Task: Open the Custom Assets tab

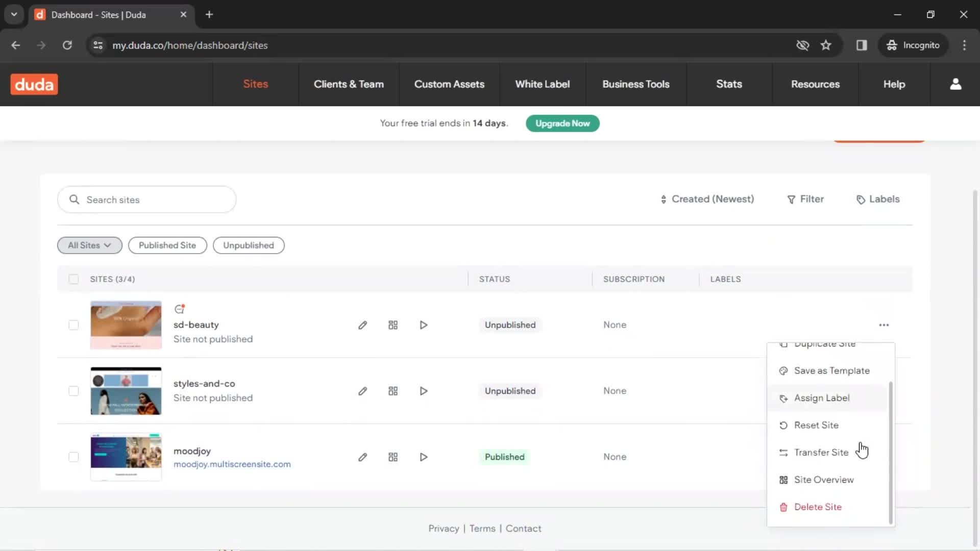Action: [449, 84]
